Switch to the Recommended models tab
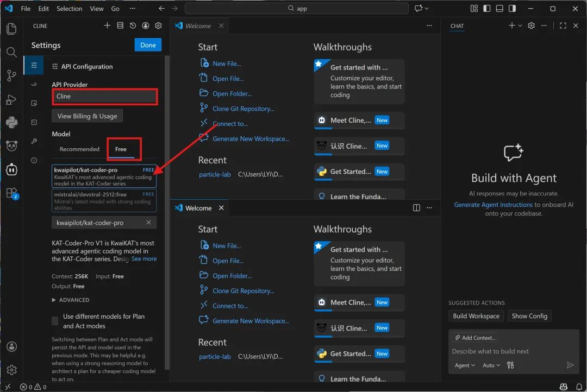Viewport: 587px width, 392px height. 79,149
